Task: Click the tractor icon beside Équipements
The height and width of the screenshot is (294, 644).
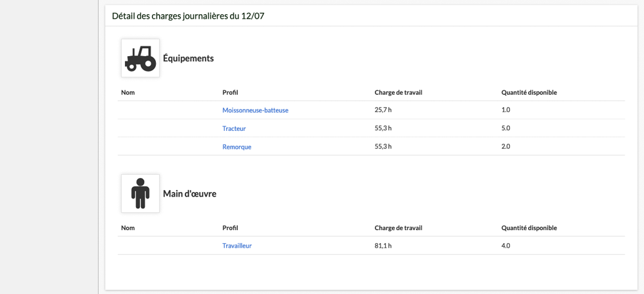Action: pyautogui.click(x=140, y=58)
